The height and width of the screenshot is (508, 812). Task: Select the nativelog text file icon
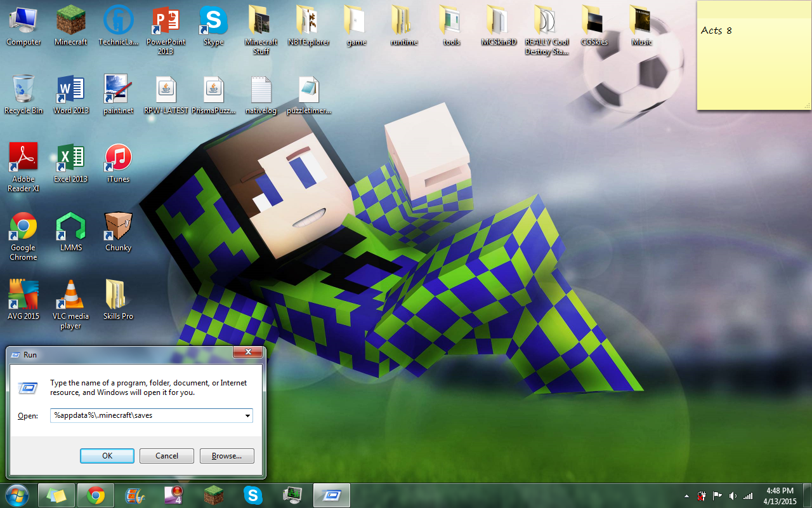click(x=261, y=94)
